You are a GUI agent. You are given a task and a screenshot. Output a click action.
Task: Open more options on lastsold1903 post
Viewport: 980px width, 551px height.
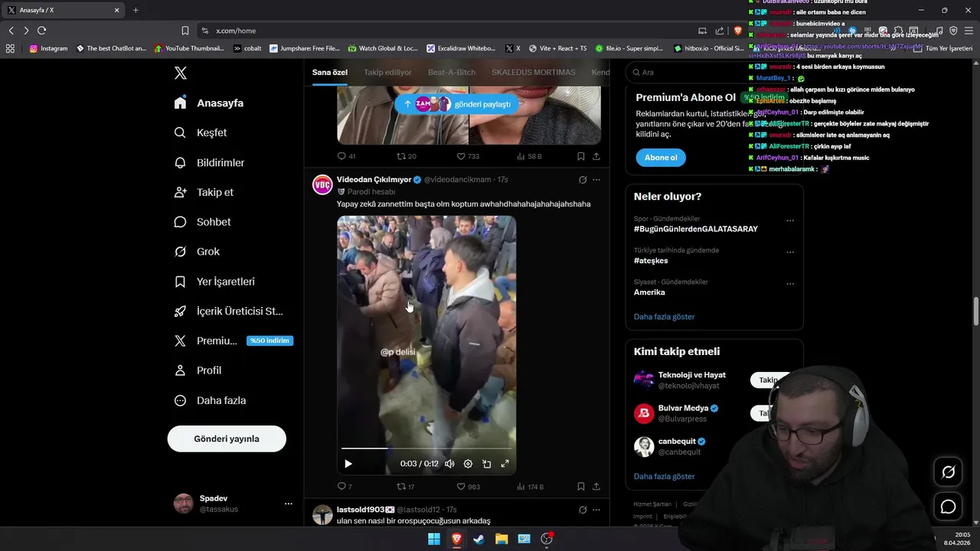pyautogui.click(x=596, y=510)
